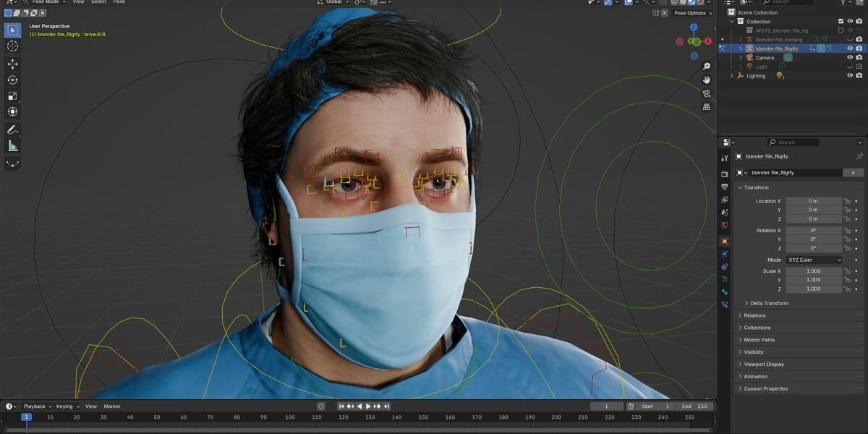Click the blue Z axis gizmo
The image size is (868, 434).
pos(693,27)
